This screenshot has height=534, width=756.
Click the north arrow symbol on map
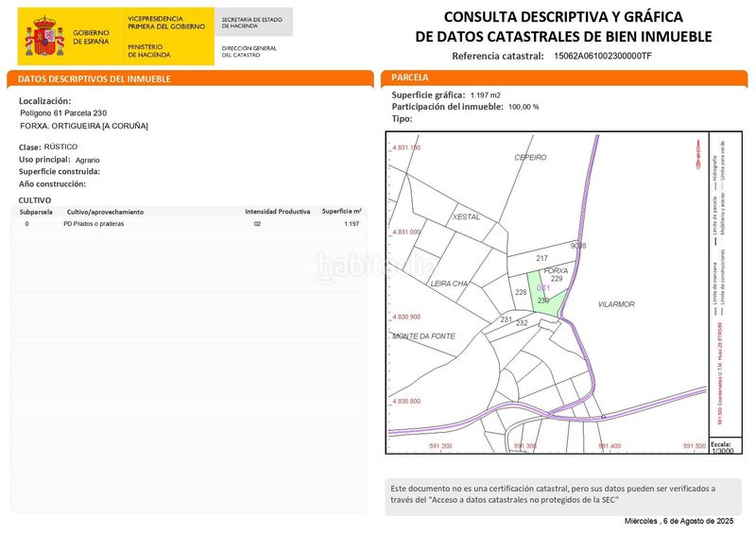(698, 154)
